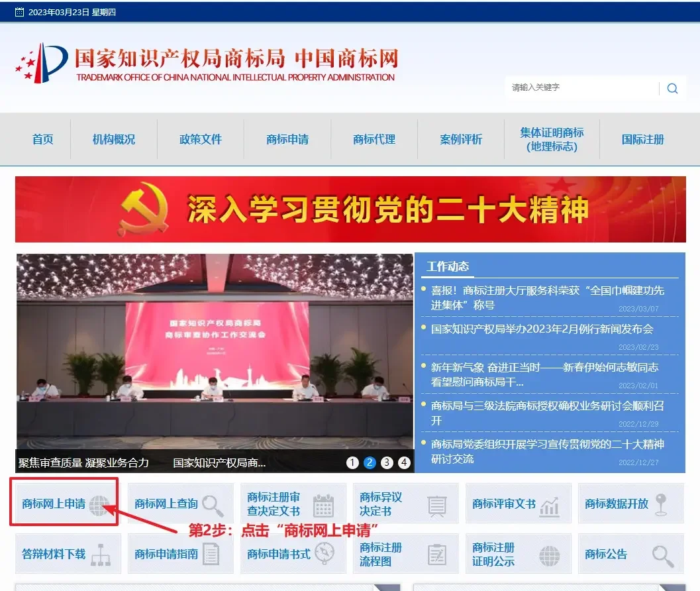Switch to carousel slide 1

click(352, 462)
